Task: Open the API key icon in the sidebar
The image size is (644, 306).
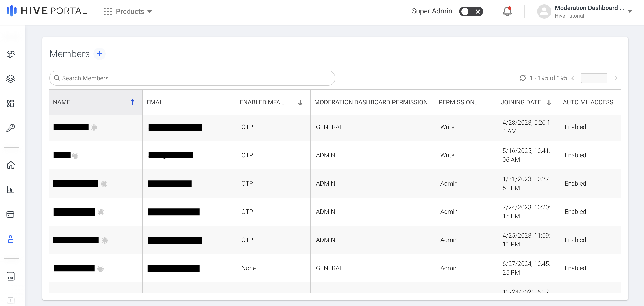Action: tap(11, 128)
